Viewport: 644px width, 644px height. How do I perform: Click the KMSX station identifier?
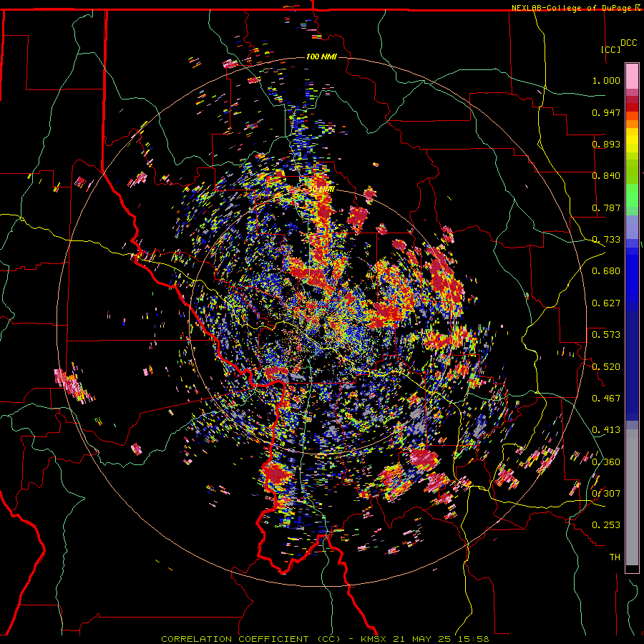click(374, 639)
